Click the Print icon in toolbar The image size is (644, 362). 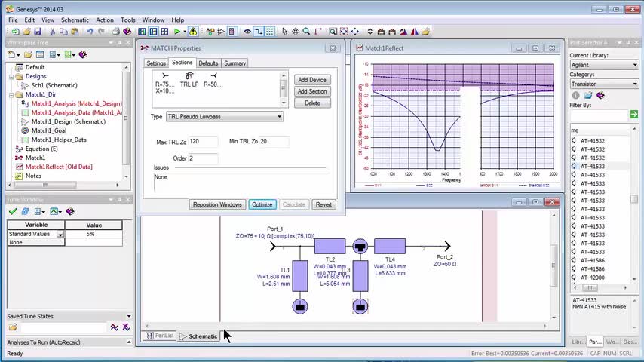116,32
